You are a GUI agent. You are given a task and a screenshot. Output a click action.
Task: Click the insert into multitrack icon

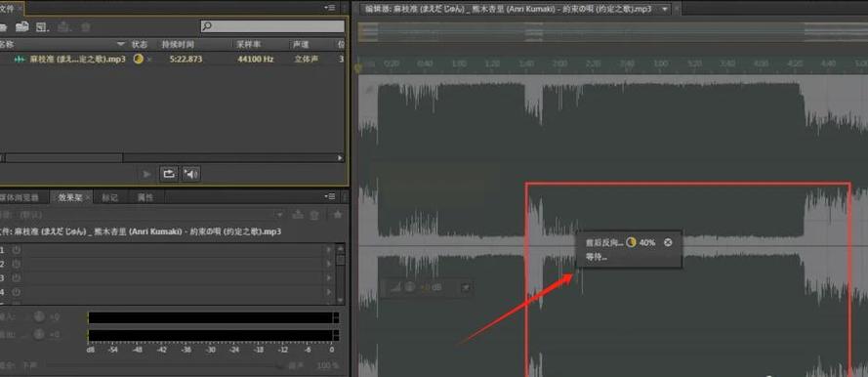click(64, 26)
